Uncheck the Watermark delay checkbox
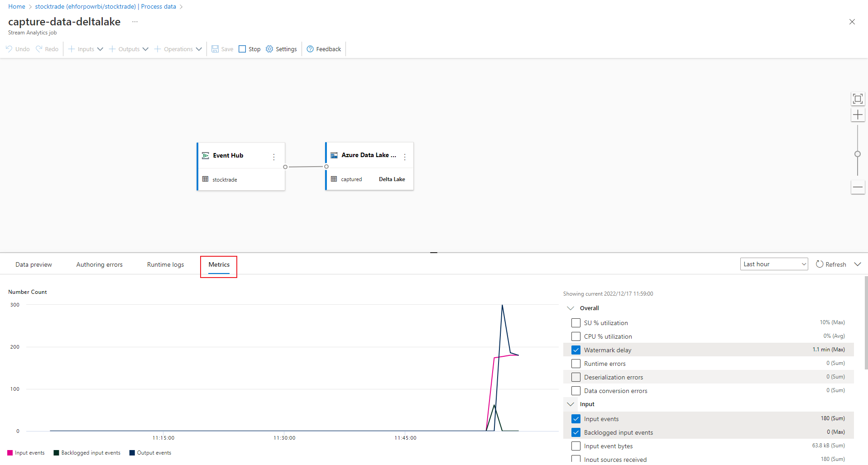This screenshot has height=465, width=868. click(576, 350)
